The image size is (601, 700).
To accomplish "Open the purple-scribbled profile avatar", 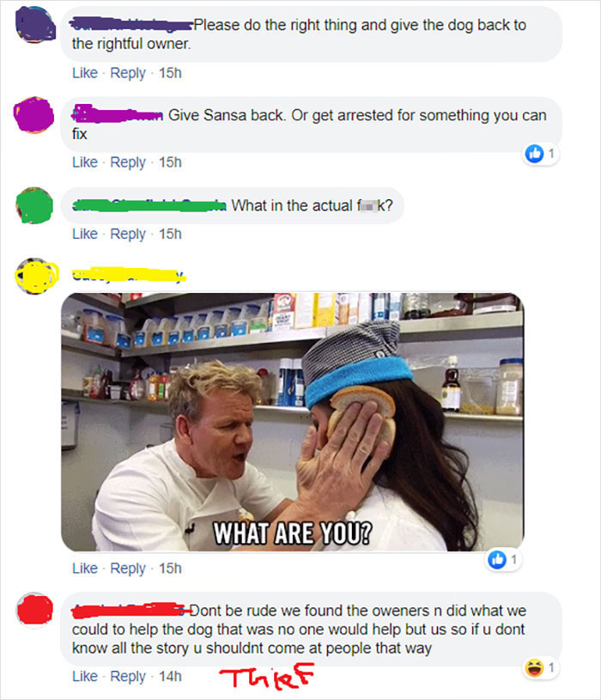I will point(35,26).
